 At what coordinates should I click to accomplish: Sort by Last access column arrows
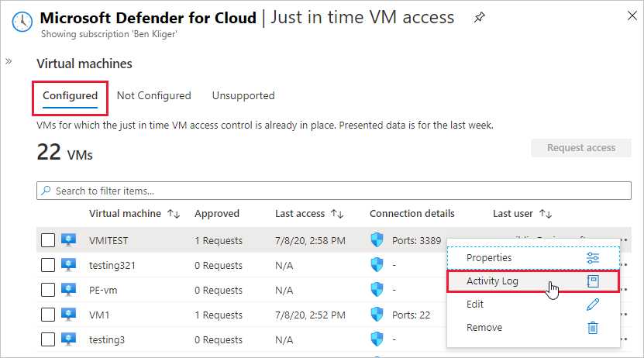pos(337,214)
